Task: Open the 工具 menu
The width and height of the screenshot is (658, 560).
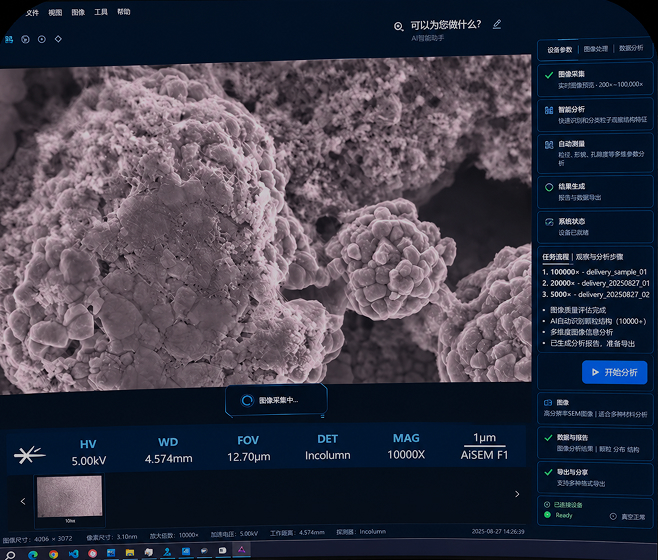Action: (101, 12)
